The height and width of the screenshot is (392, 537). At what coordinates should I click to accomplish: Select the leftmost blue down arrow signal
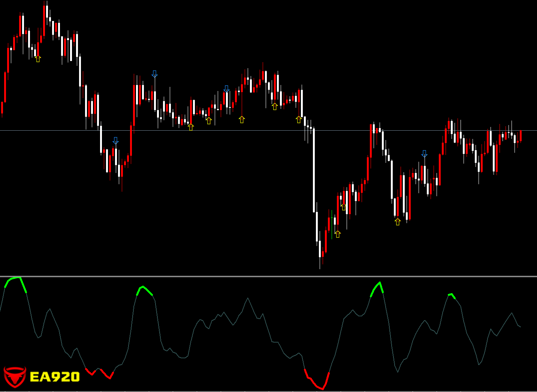point(115,140)
